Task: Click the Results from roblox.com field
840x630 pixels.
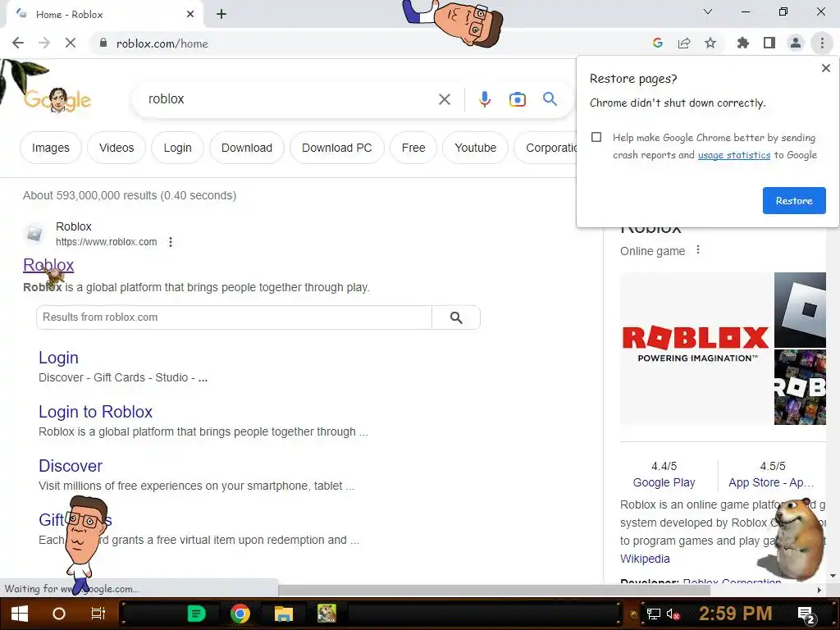Action: [x=234, y=317]
